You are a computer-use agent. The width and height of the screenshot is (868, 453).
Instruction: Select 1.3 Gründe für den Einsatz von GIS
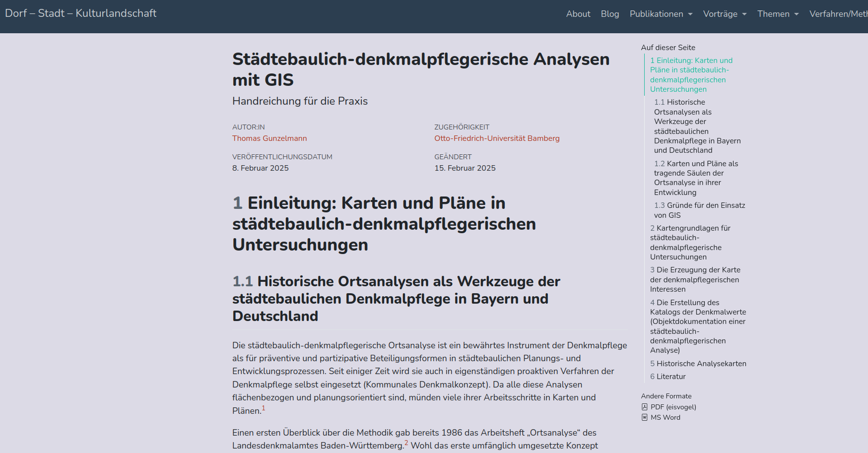[699, 210]
